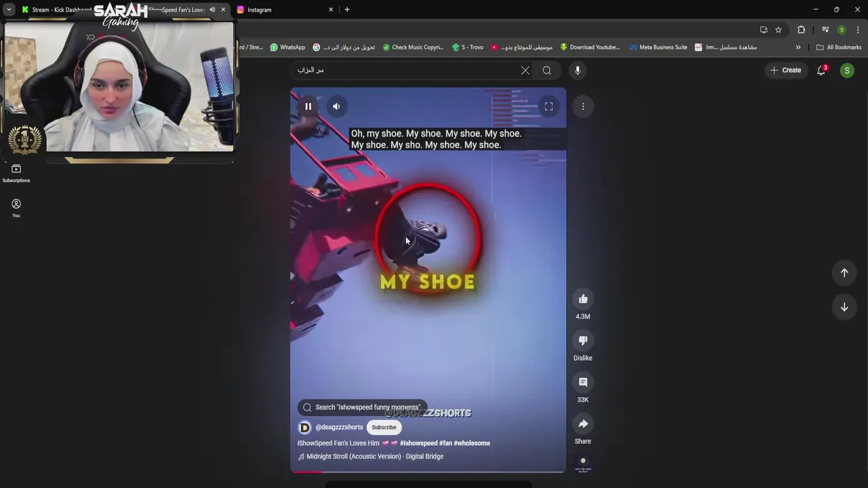The height and width of the screenshot is (488, 868).
Task: Bookmark this page with the star
Action: click(778, 30)
